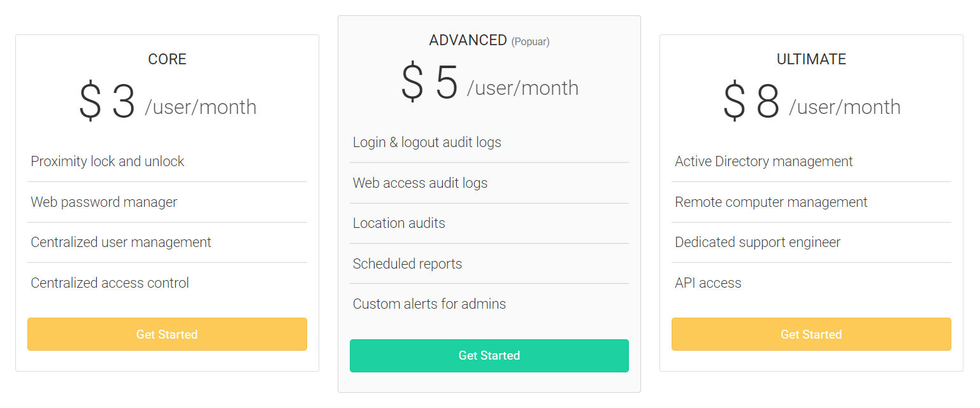The height and width of the screenshot is (408, 980).
Task: Click the Web access audit logs item
Action: point(420,183)
